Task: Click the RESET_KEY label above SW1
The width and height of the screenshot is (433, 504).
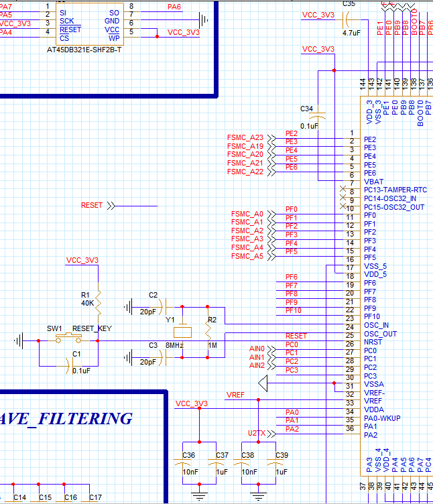Action: 92,328
